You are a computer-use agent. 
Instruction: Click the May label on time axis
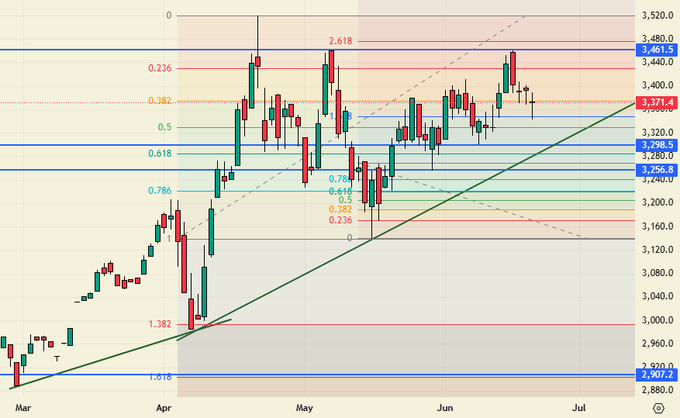[x=305, y=408]
